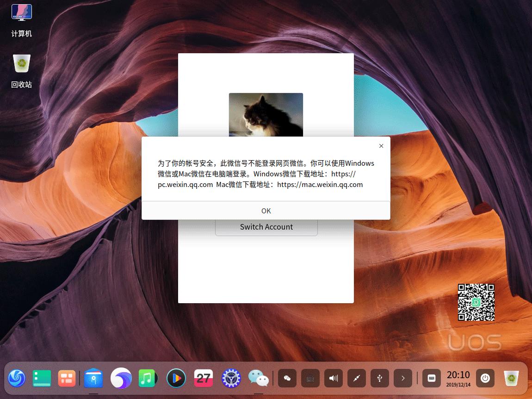This screenshot has height=399, width=532.
Task: Open the Trash at the dock end
Action: [511, 378]
